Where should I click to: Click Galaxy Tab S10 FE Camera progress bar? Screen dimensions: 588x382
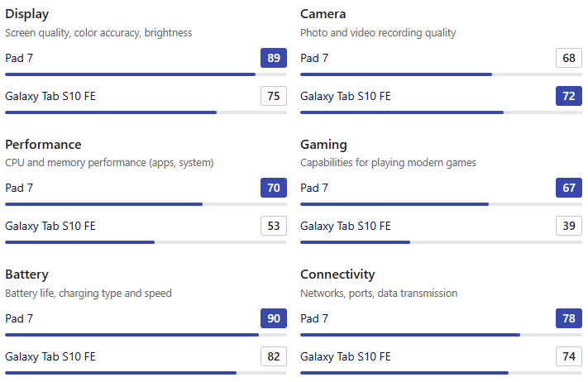pos(441,112)
